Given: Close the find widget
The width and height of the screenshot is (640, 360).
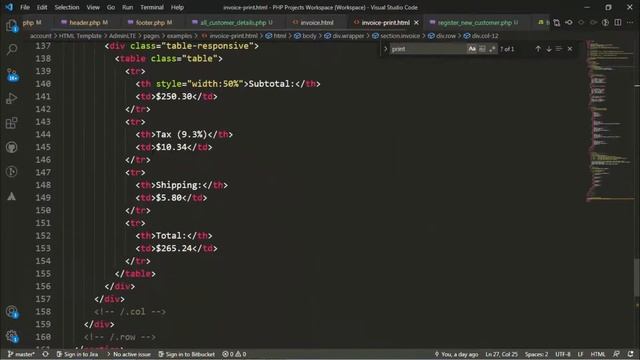Looking at the screenshot, I should 570,49.
